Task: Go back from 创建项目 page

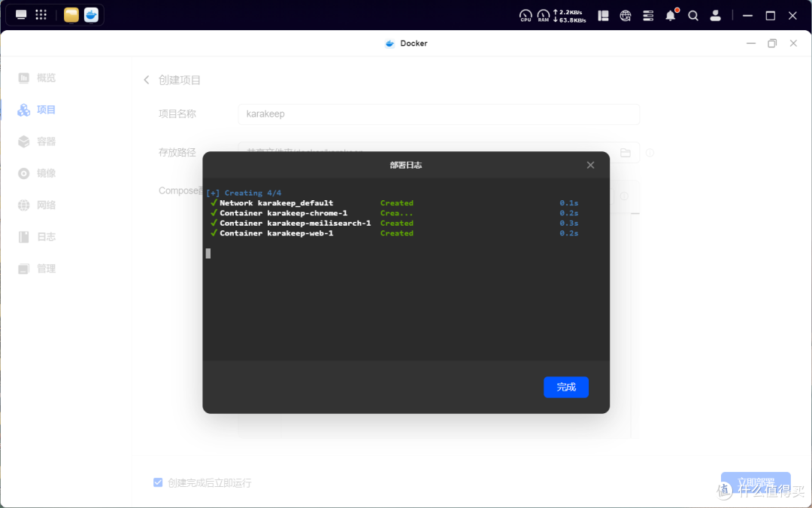Action: (147, 80)
